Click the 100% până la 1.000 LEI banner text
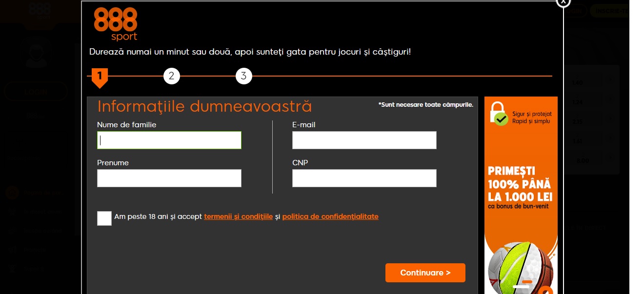The height and width of the screenshot is (294, 644). pos(520,184)
